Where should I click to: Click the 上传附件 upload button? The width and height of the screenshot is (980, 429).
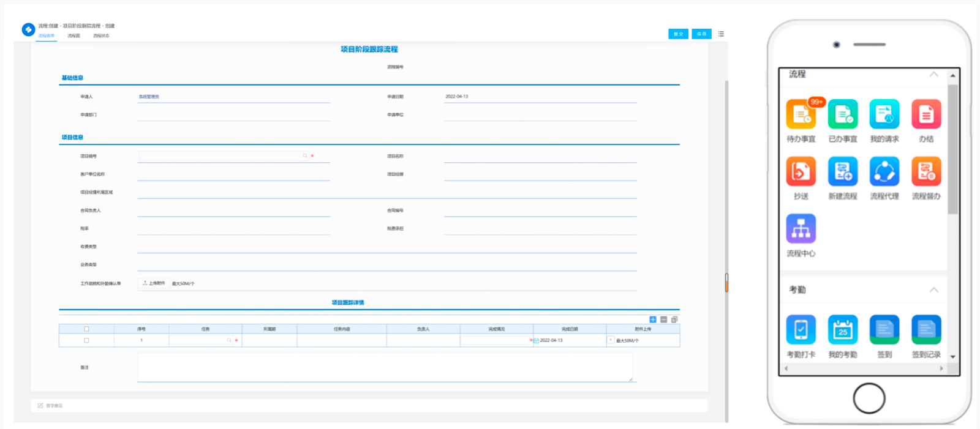(154, 283)
